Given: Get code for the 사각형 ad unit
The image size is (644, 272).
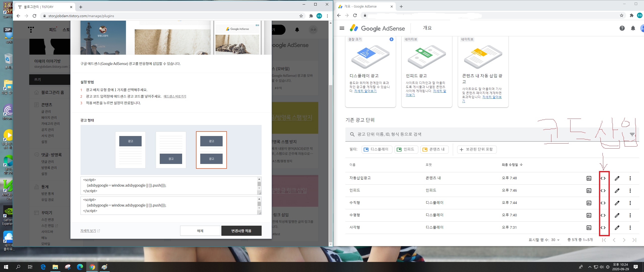Looking at the screenshot, I should tap(603, 228).
